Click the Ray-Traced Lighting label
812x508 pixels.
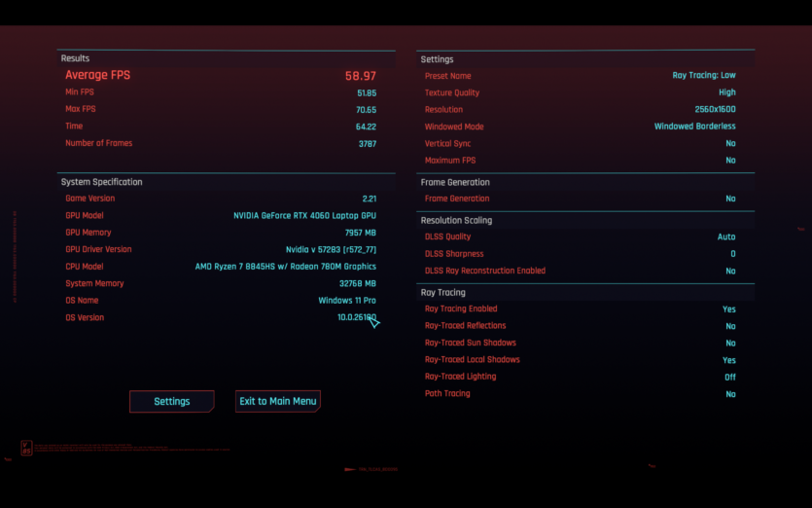(460, 377)
